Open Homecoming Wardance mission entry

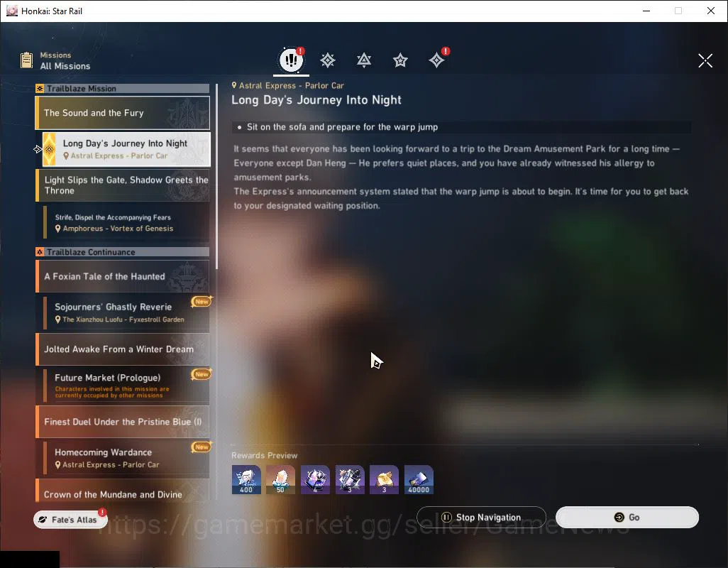click(126, 458)
